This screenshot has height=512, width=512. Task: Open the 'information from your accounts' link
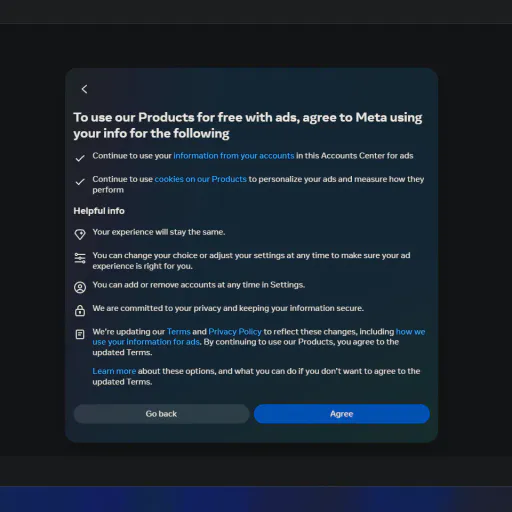234,156
